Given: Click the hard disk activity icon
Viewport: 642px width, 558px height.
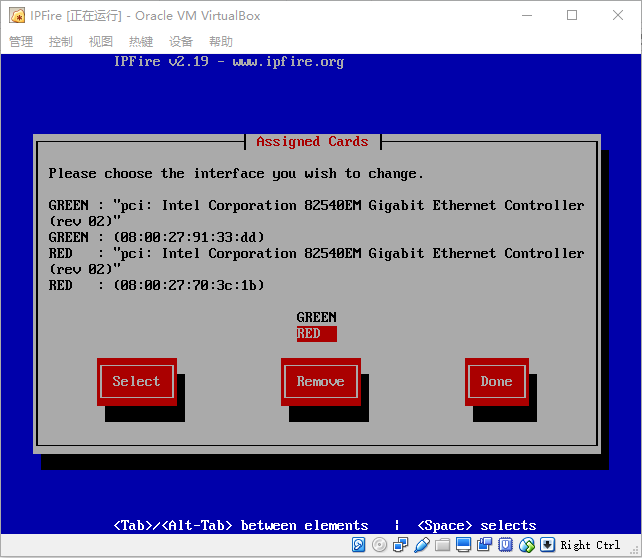Looking at the screenshot, I should tap(358, 545).
